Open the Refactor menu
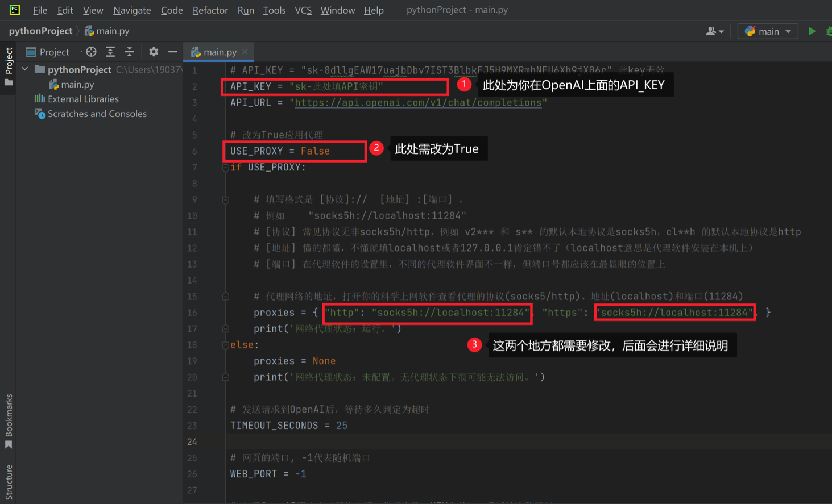Image resolution: width=832 pixels, height=504 pixels. click(210, 10)
